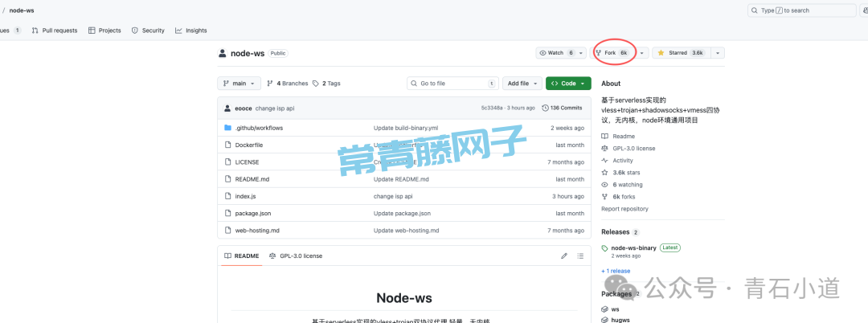View the 2 Tags link
This screenshot has height=323, width=868.
click(x=326, y=84)
